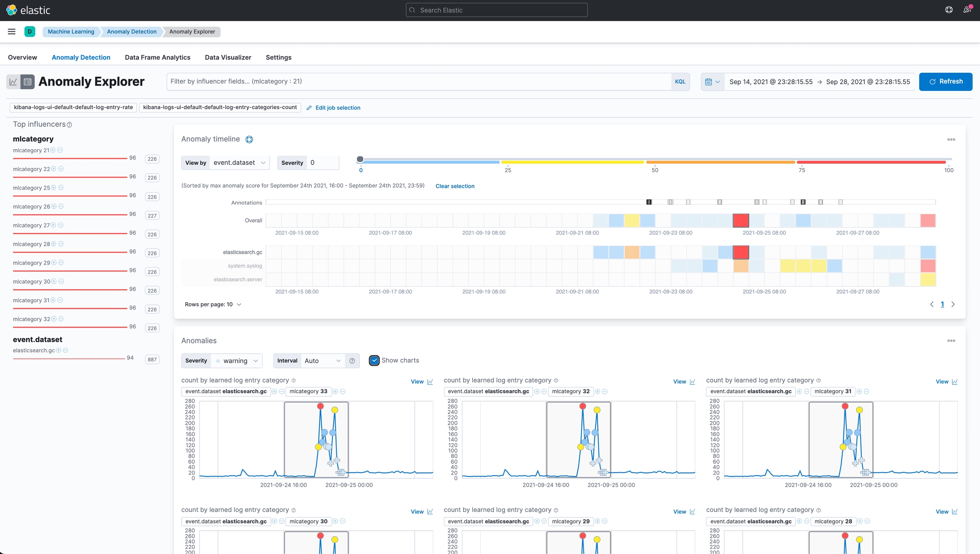Open the Overview tab
Viewport: 980px width, 554px height.
click(x=23, y=57)
